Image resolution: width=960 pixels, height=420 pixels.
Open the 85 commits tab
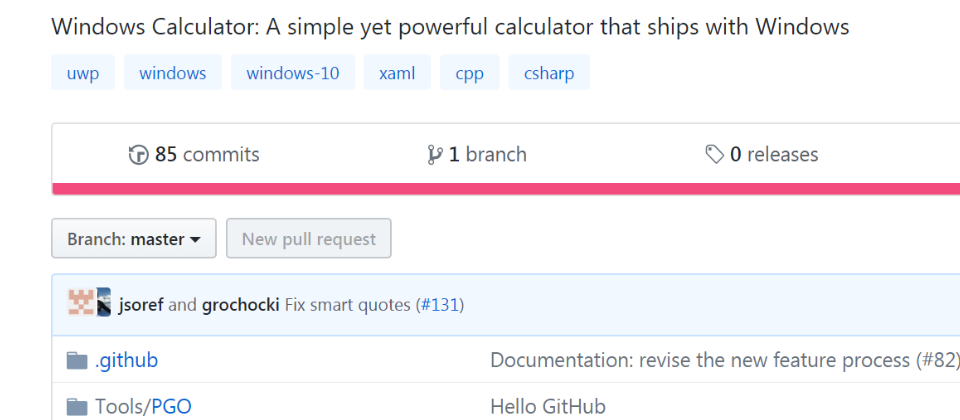coord(194,155)
